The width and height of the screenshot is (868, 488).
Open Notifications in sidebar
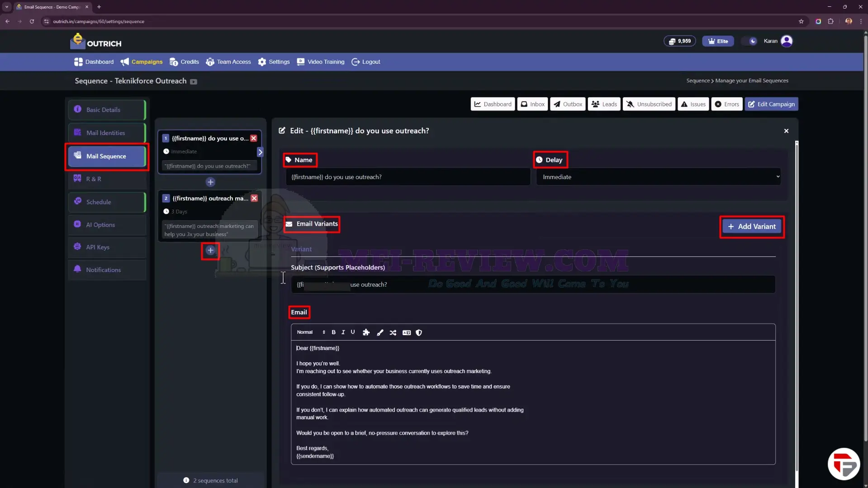107,270
